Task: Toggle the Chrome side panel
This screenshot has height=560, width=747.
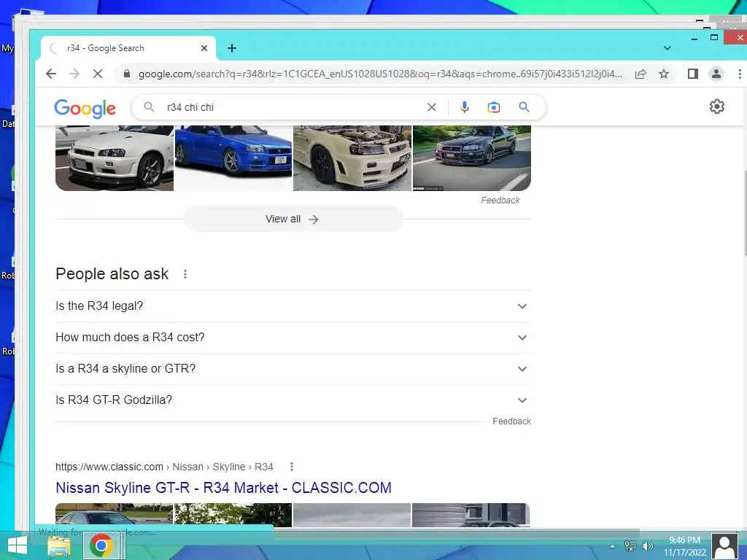Action: coord(693,74)
